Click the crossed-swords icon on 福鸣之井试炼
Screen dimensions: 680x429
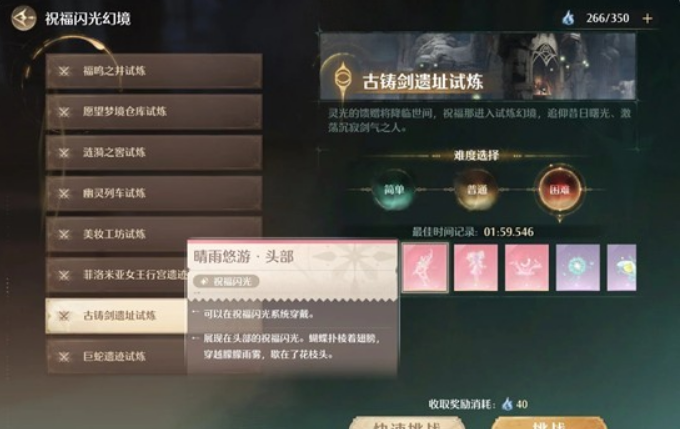pos(64,71)
